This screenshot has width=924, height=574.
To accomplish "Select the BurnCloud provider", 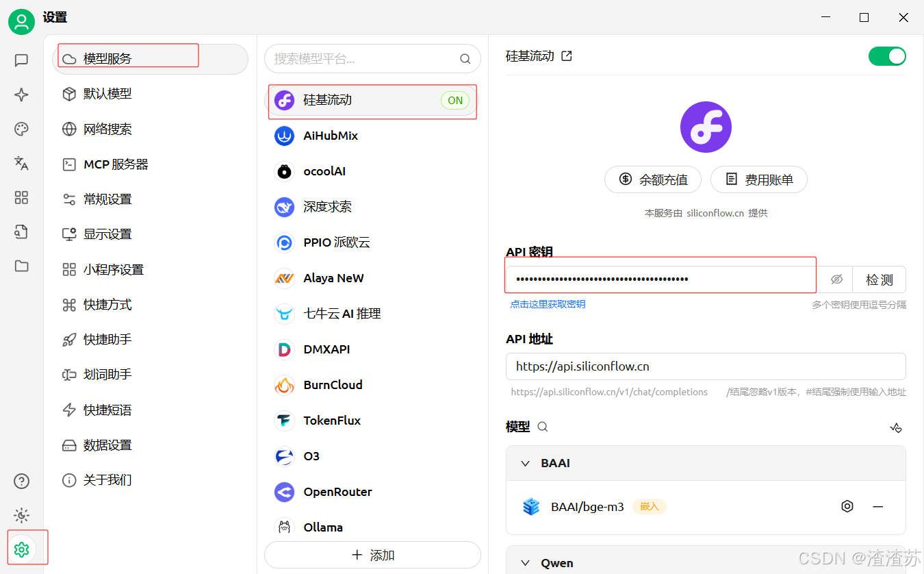I will point(372,385).
